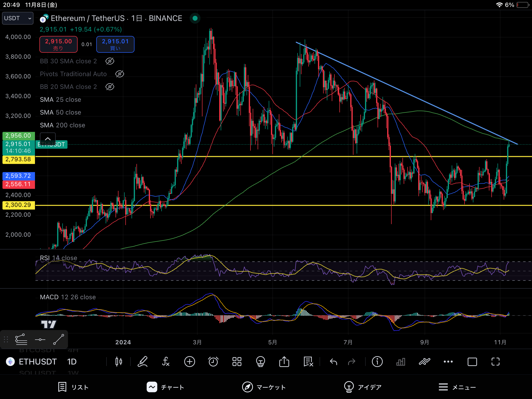Remove drawings with the list-delete icon
The height and width of the screenshot is (399, 532).
[308, 362]
